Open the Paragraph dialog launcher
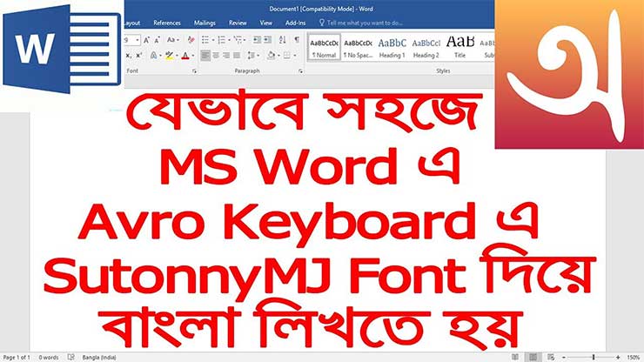This screenshot has height=362, width=644. click(x=300, y=71)
